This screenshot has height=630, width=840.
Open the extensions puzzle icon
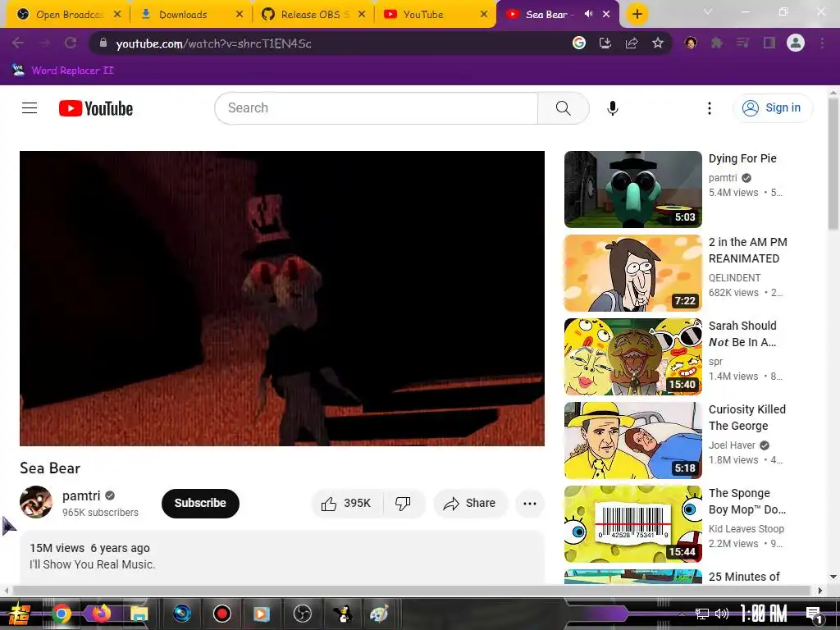pyautogui.click(x=716, y=43)
